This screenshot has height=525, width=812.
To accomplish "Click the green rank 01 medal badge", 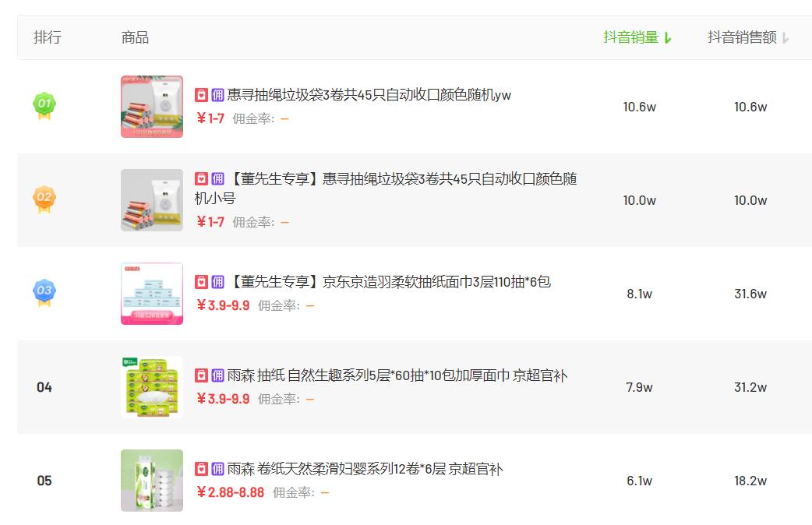I will [x=44, y=106].
